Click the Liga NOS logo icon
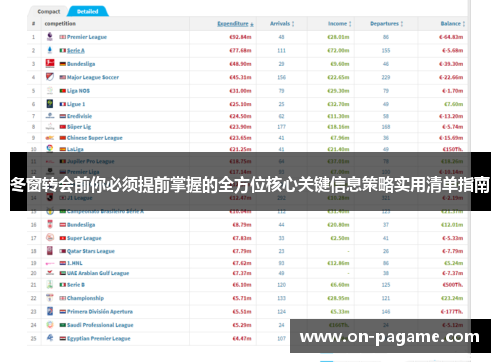The image size is (500, 362). (50, 91)
